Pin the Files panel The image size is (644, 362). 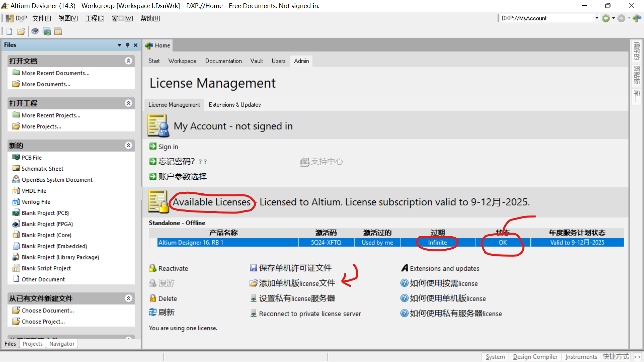point(127,45)
